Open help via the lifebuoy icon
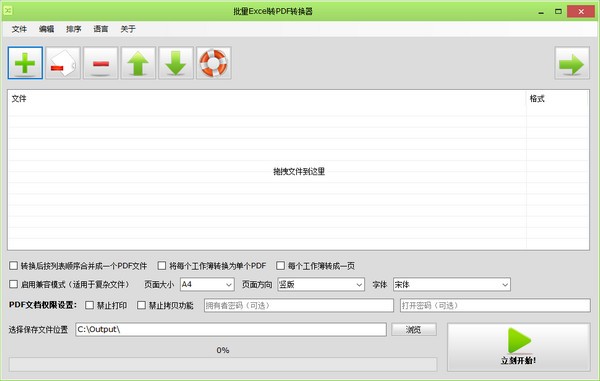The height and width of the screenshot is (381, 600). (214, 63)
